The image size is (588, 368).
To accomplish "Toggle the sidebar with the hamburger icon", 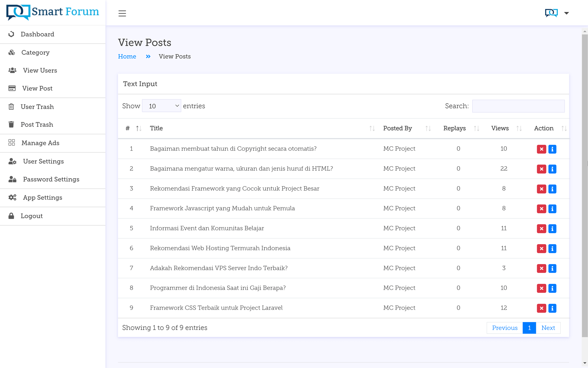I will pyautogui.click(x=122, y=13).
